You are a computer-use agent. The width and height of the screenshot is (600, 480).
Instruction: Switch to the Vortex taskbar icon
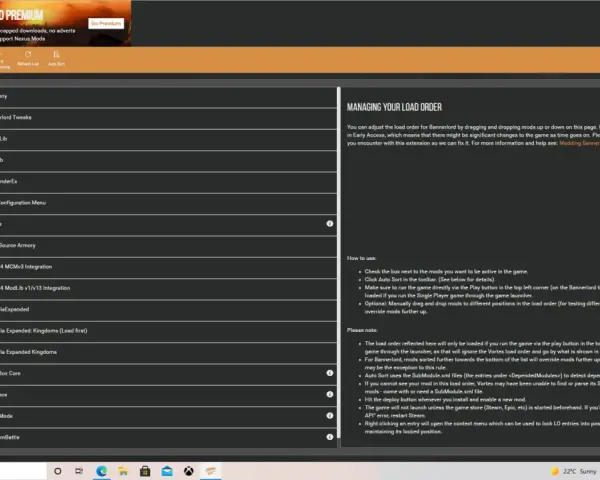pyautogui.click(x=210, y=471)
